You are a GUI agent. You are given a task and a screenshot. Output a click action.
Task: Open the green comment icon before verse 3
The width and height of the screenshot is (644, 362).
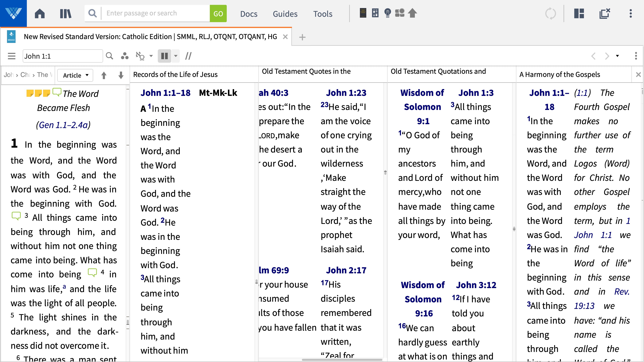pyautogui.click(x=16, y=216)
